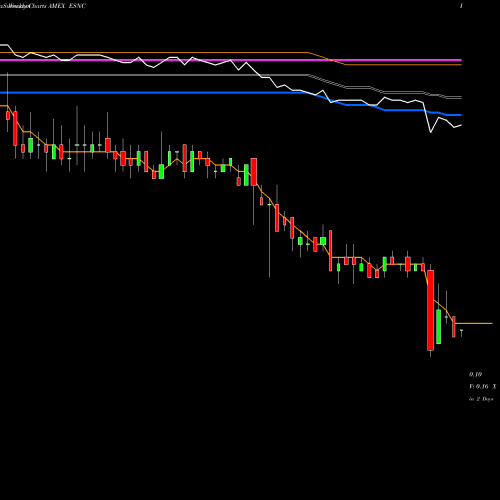The image size is (500, 500).
Task: Select the tallest red candlestick near chart end
Action: coord(431,310)
